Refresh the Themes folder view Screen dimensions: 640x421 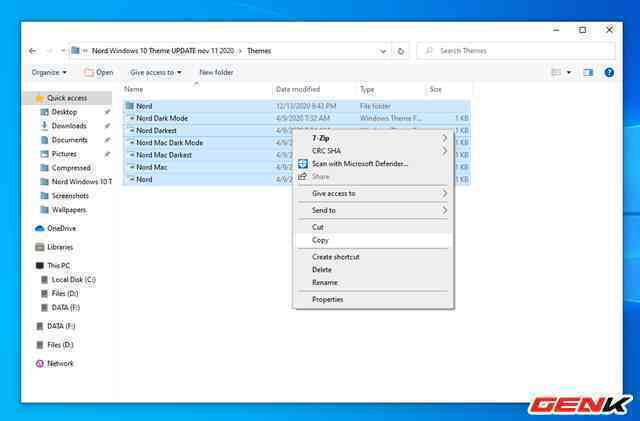[x=401, y=51]
